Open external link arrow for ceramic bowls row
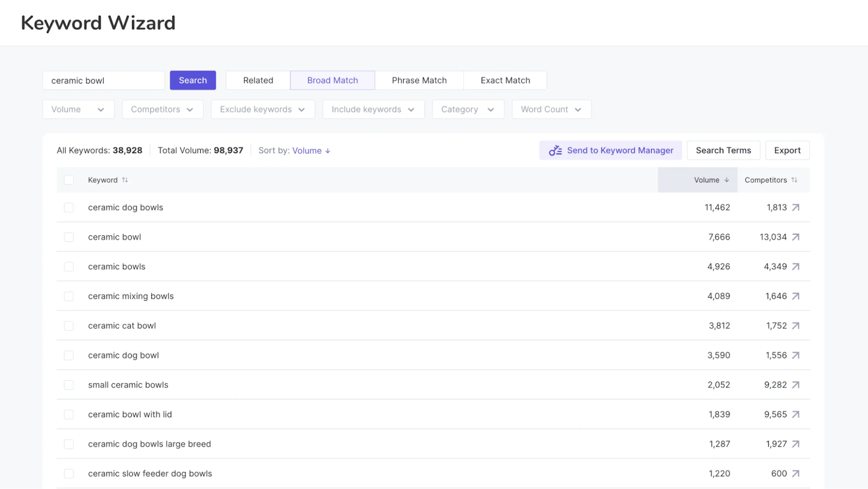Image resolution: width=868 pixels, height=489 pixels. tap(795, 267)
